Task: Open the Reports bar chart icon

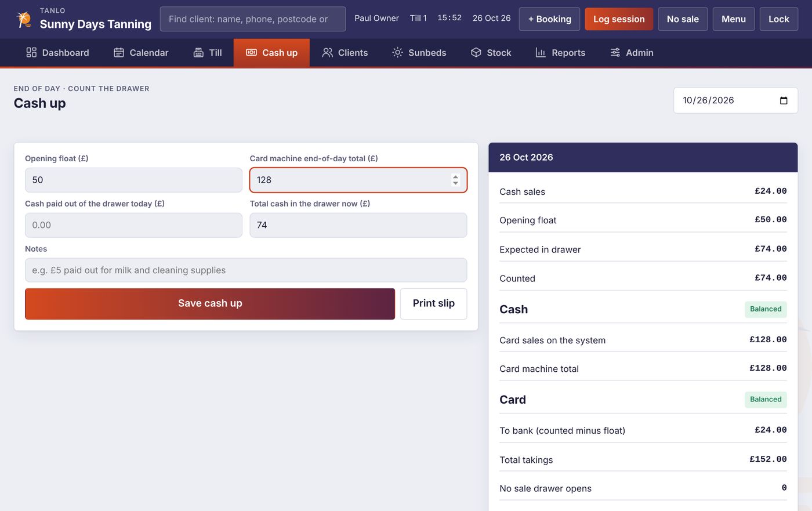Action: [x=541, y=53]
